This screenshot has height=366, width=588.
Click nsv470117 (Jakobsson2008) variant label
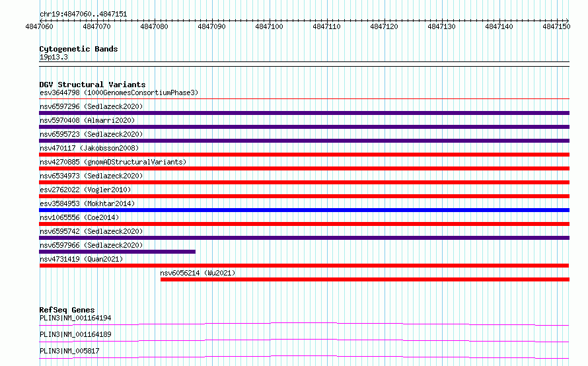[x=89, y=148]
